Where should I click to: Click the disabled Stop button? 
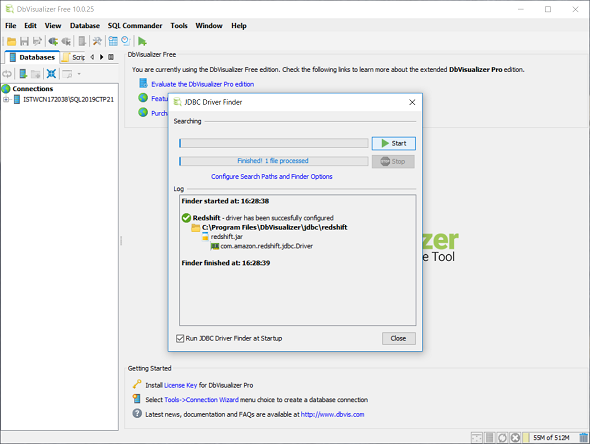(x=393, y=161)
